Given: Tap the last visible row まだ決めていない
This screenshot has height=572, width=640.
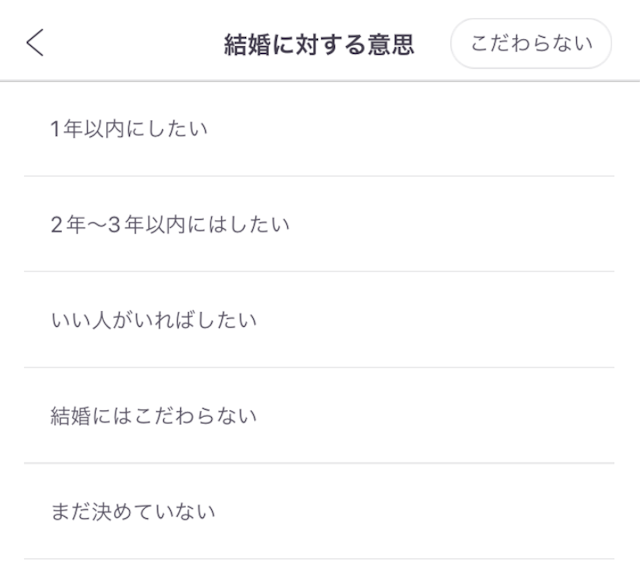Looking at the screenshot, I should 320,511.
